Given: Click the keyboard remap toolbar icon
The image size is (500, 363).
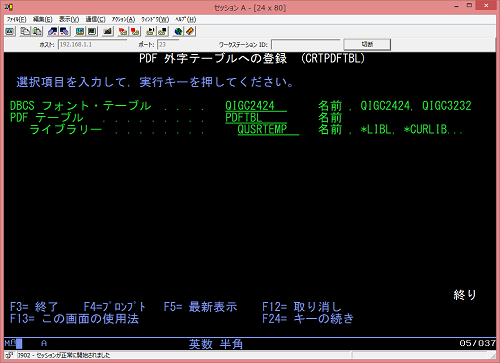Looking at the screenshot, I should (92, 32).
